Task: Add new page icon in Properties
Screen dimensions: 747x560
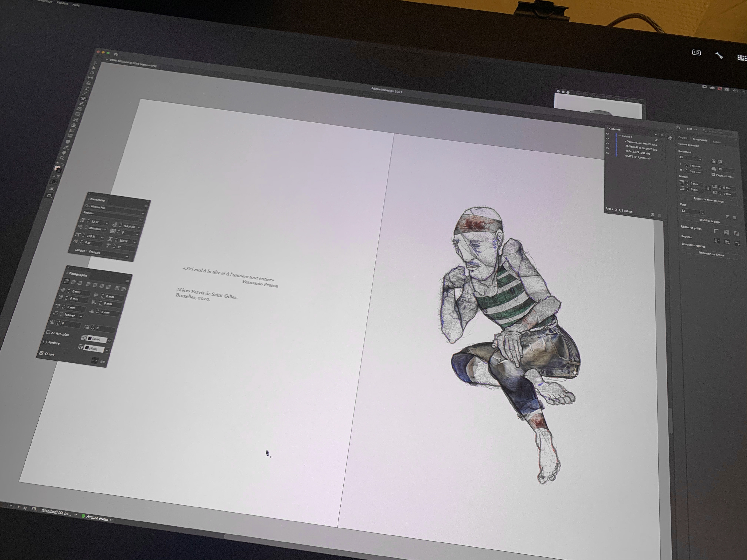Action: pos(727,217)
